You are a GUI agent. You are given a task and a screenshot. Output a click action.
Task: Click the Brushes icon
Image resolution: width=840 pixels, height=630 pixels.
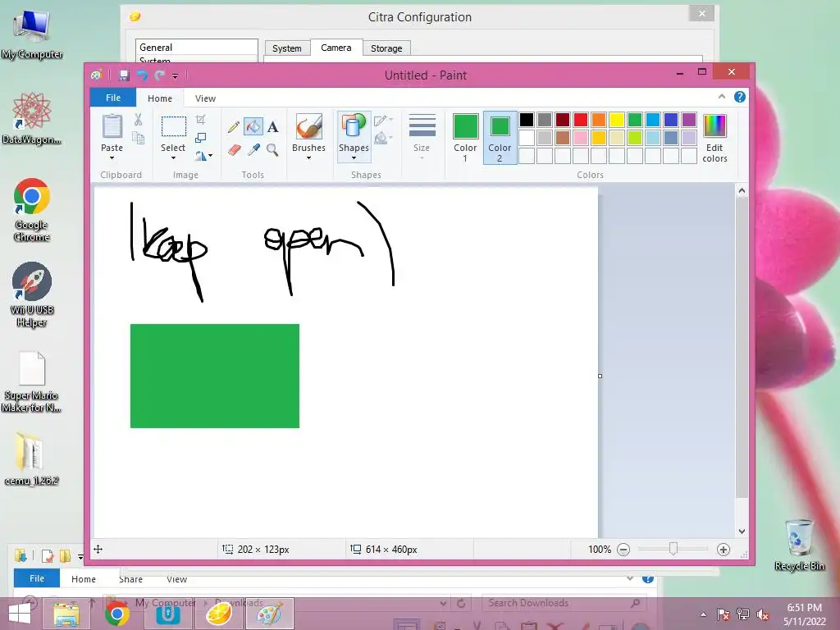309,127
